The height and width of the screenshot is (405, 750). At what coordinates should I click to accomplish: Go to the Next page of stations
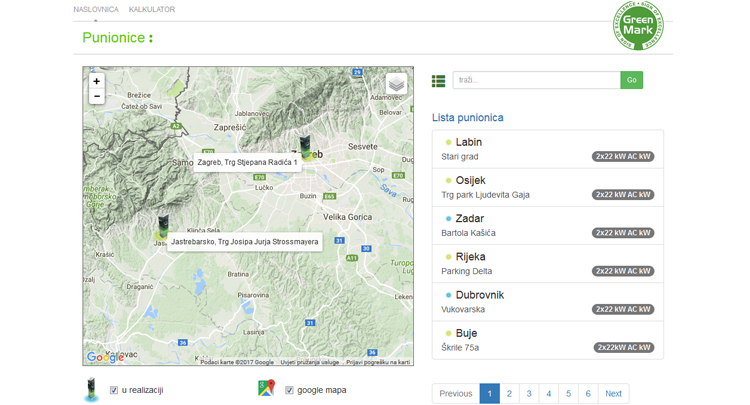pos(613,393)
